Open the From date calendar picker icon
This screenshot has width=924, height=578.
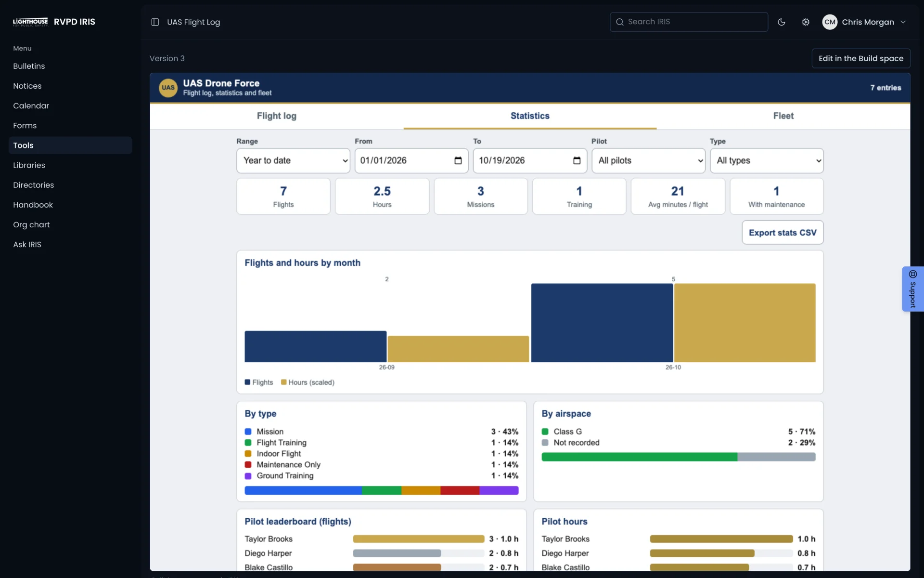point(458,160)
